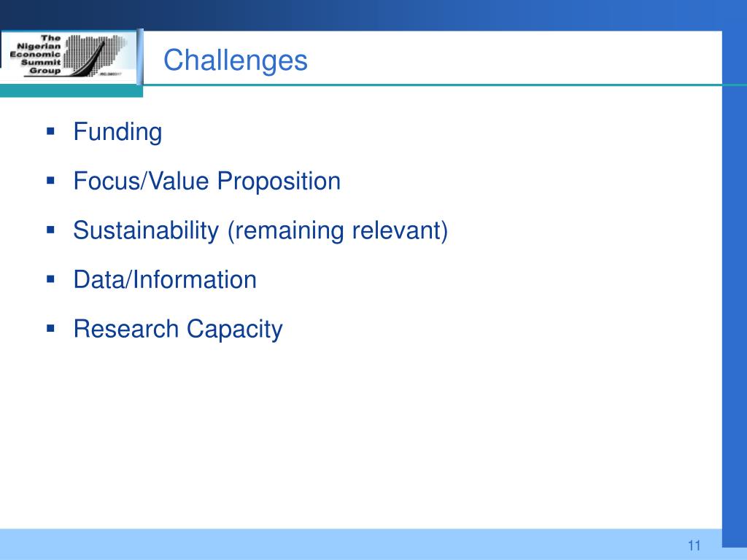Click the Focus/Value Proposition bullet
Viewport: 747px width, 560px height.
pos(206,181)
